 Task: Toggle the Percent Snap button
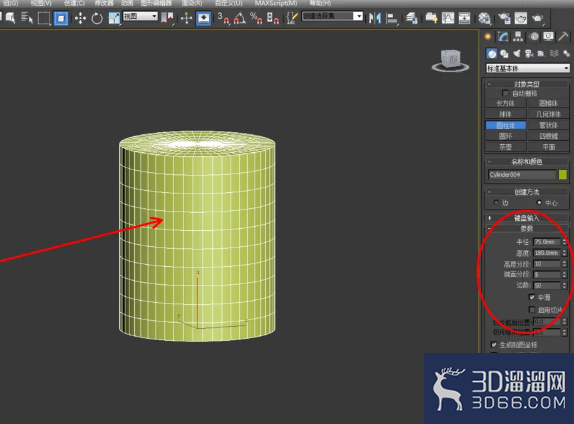pos(256,18)
